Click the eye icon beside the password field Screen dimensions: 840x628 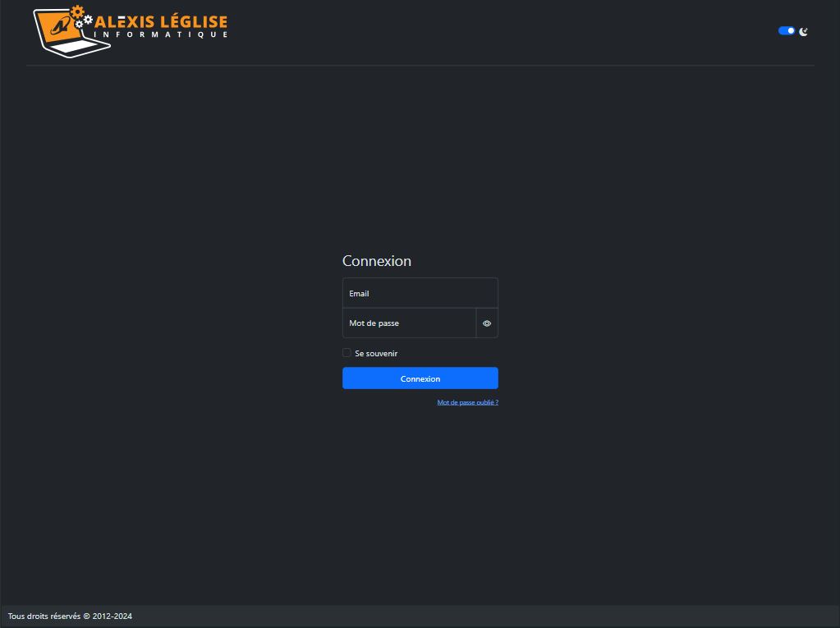(487, 323)
